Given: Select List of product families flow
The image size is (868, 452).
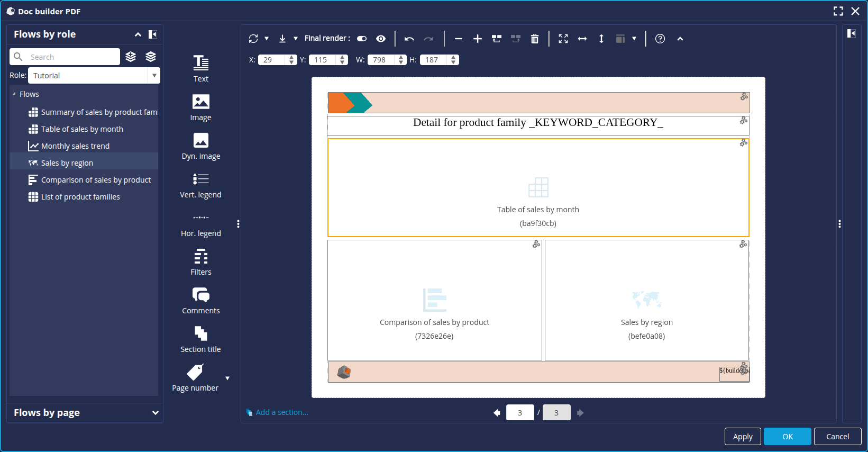Looking at the screenshot, I should coord(80,197).
